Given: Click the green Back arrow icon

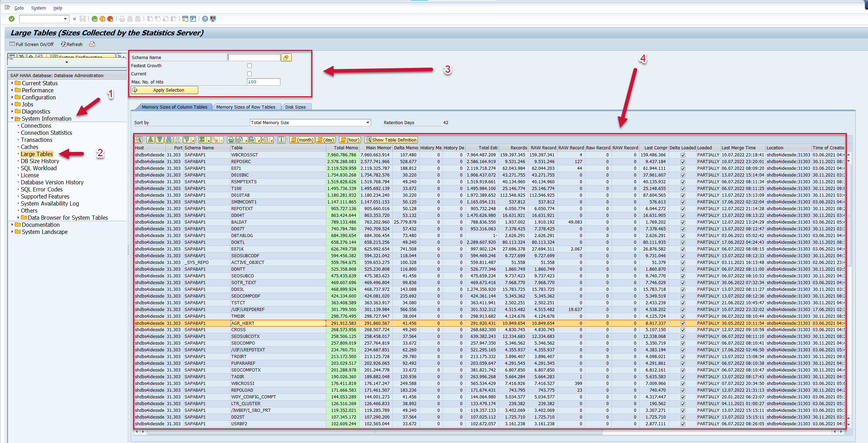Looking at the screenshot, I should click(94, 19).
